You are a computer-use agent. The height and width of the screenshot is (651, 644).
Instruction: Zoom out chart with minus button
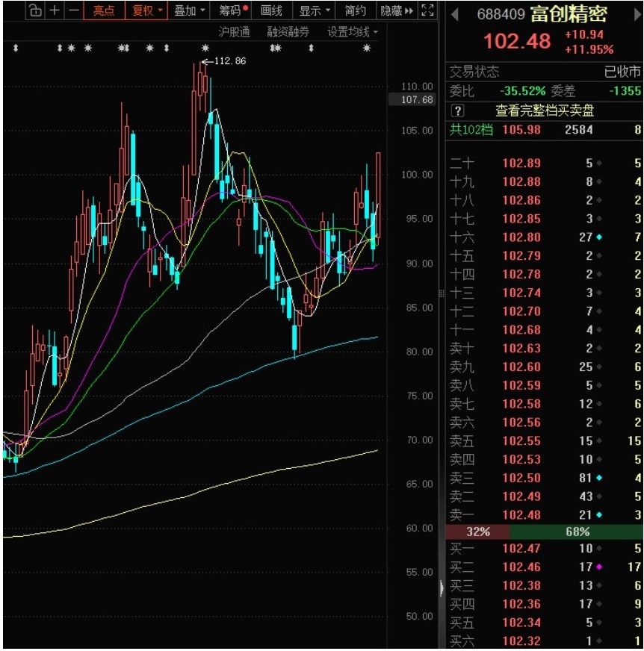(x=73, y=10)
